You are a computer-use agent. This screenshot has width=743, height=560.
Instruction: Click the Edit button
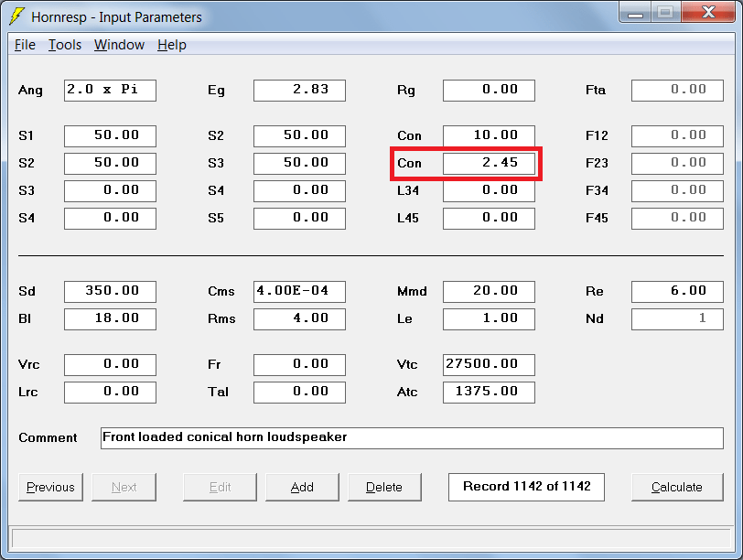click(220, 487)
